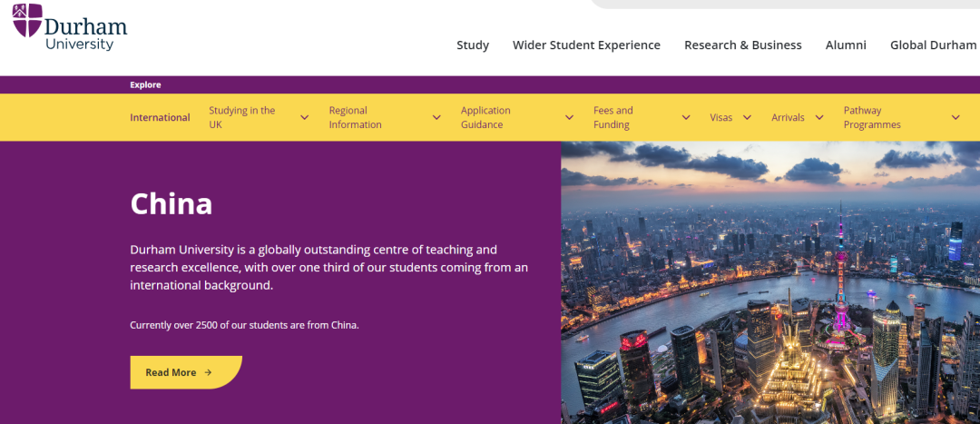Open Research & Business menu
This screenshot has height=424, width=980.
pyautogui.click(x=742, y=45)
